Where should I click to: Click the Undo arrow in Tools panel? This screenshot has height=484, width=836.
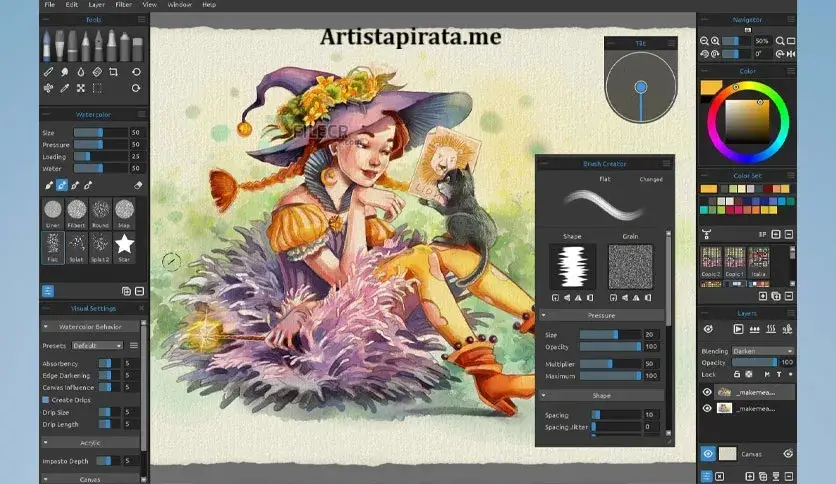click(136, 71)
